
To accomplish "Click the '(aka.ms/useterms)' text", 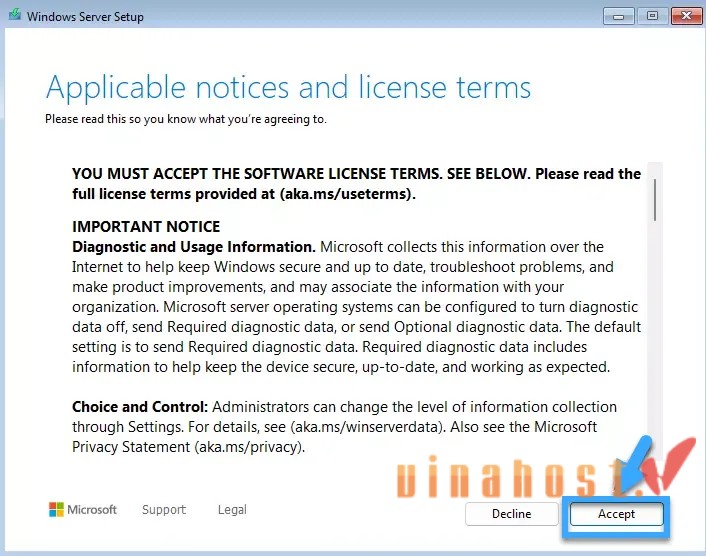I will [x=345, y=194].
